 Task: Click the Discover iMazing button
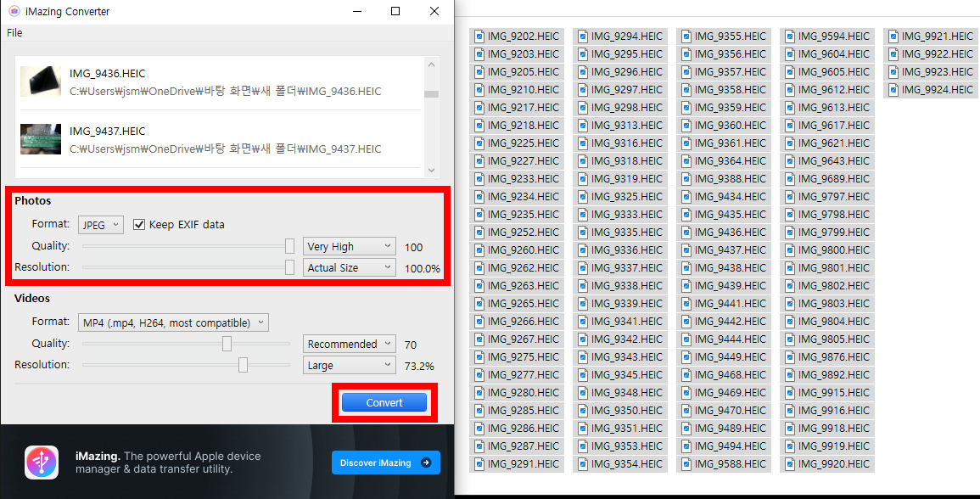[x=385, y=463]
